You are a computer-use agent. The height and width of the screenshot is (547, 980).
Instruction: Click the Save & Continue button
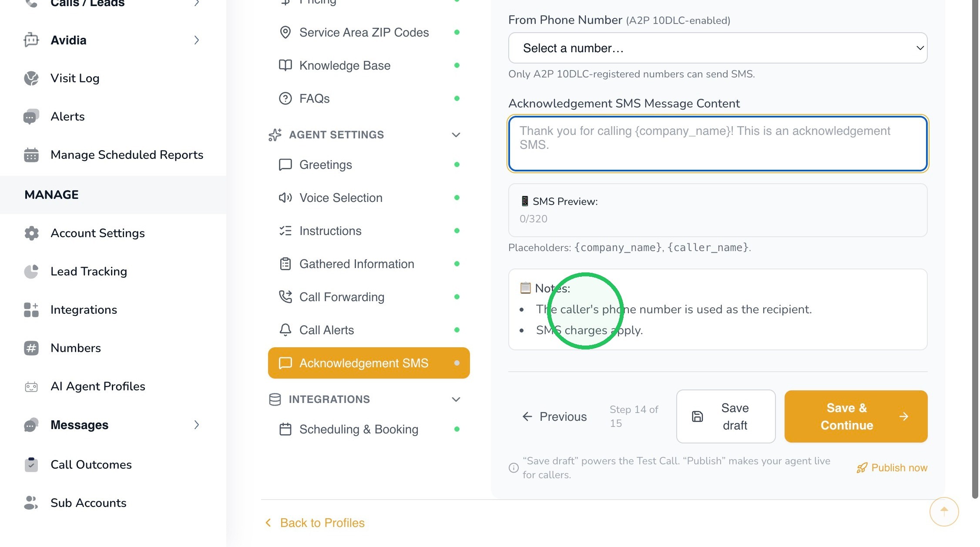[x=856, y=416]
